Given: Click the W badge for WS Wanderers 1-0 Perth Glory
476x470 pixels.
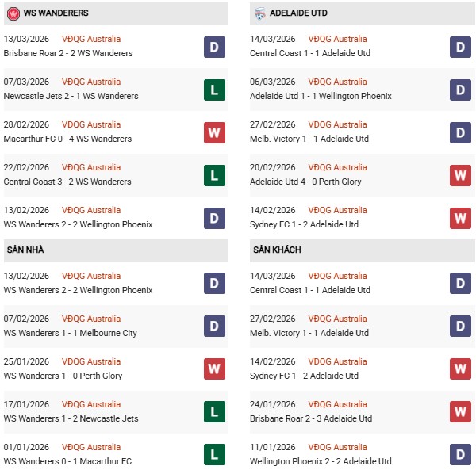Looking at the screenshot, I should tap(214, 369).
